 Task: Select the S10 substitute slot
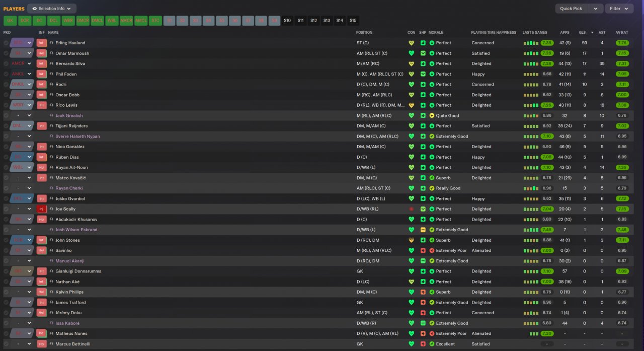coord(287,21)
